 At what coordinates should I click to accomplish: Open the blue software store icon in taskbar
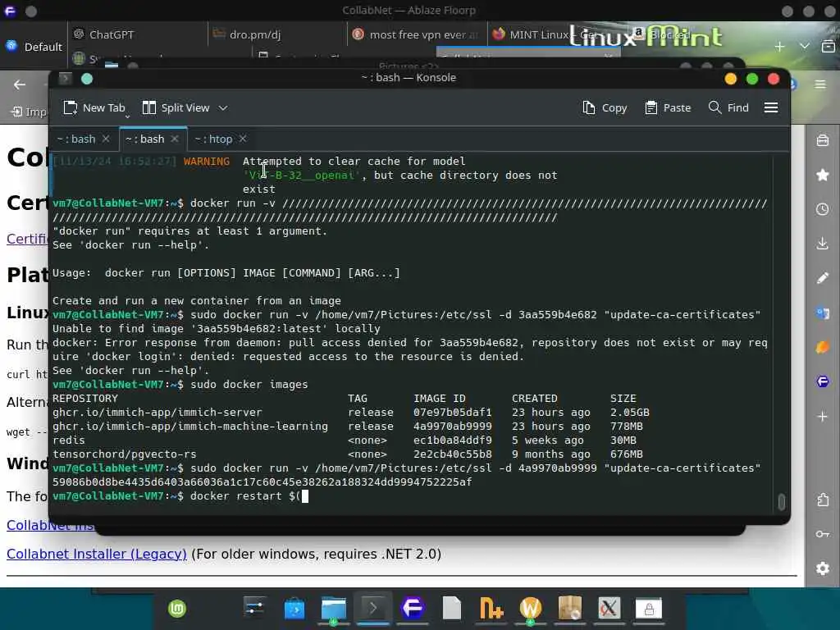pyautogui.click(x=294, y=609)
